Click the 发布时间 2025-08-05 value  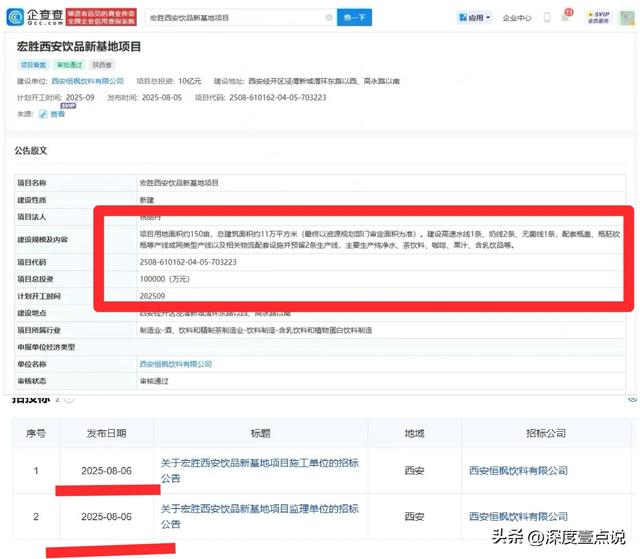[x=162, y=98]
